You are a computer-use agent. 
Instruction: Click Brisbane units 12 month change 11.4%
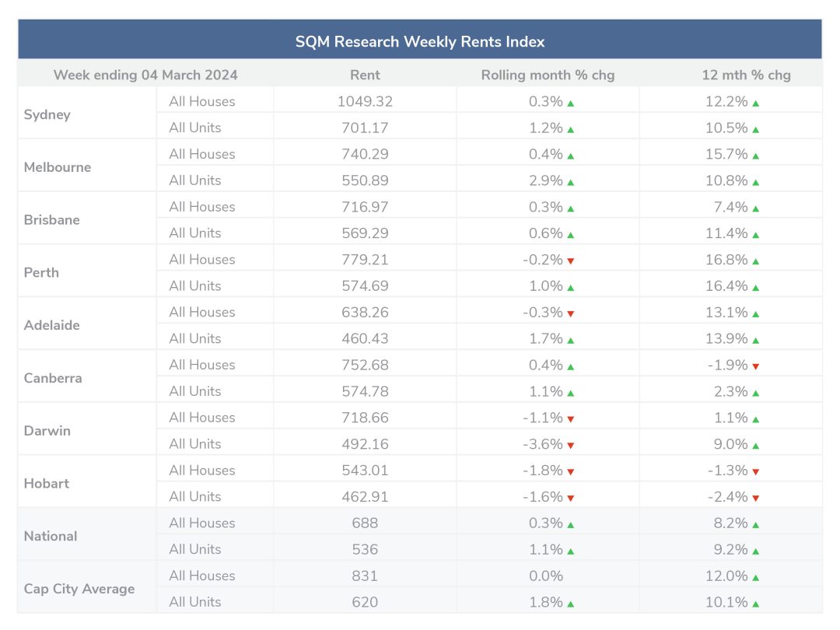[x=726, y=233]
